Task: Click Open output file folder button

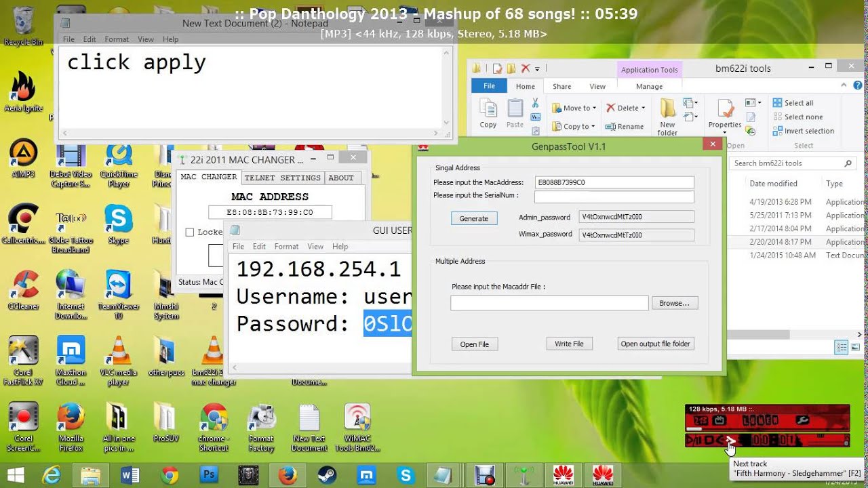Action: point(656,344)
